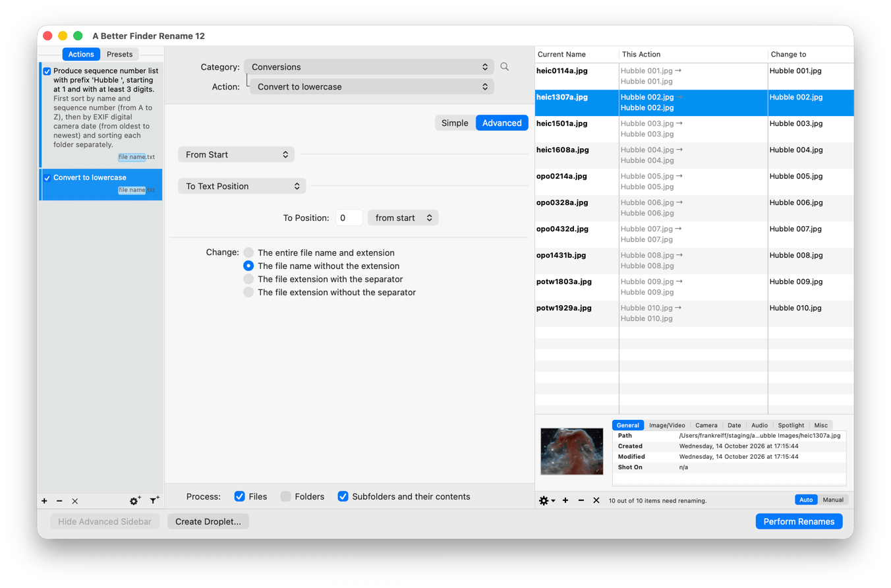Click the Create Droplet... button
The height and width of the screenshot is (588, 891).
click(x=208, y=521)
